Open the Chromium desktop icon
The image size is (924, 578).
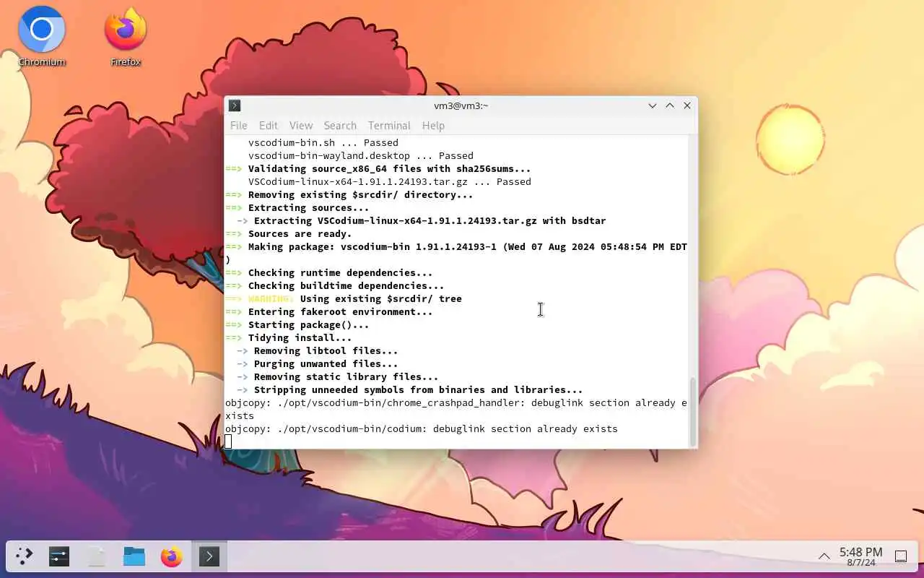42,36
